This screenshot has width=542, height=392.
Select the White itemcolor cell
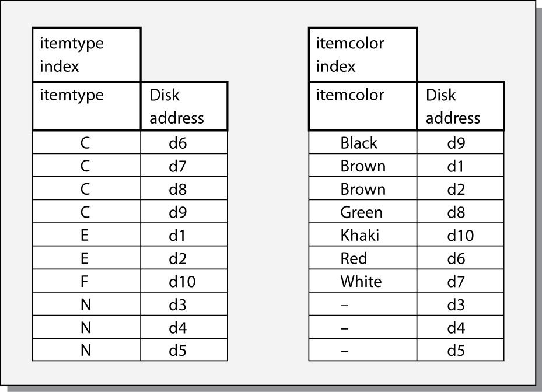tap(362, 281)
